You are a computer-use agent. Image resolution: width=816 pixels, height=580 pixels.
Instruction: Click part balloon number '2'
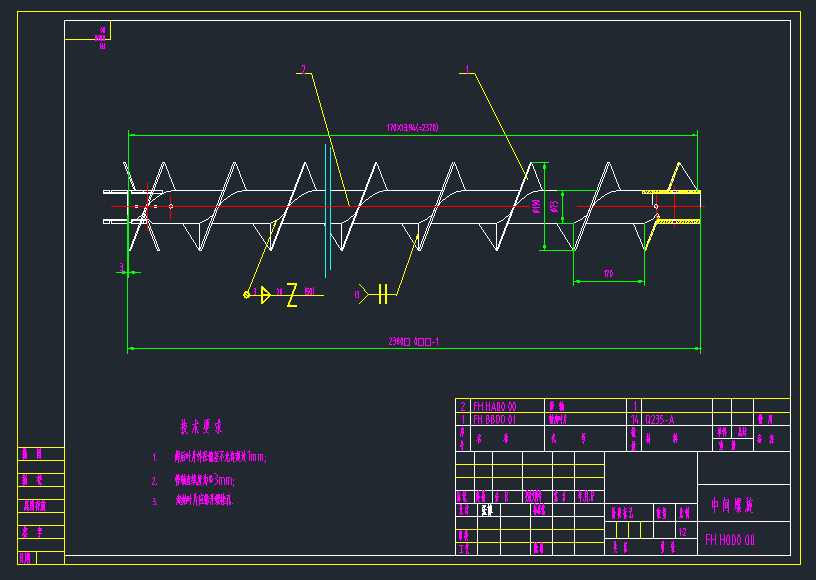303,69
